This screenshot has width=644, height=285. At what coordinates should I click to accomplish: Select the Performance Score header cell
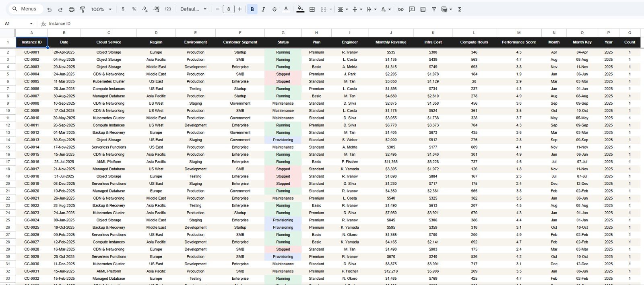[x=518, y=42]
